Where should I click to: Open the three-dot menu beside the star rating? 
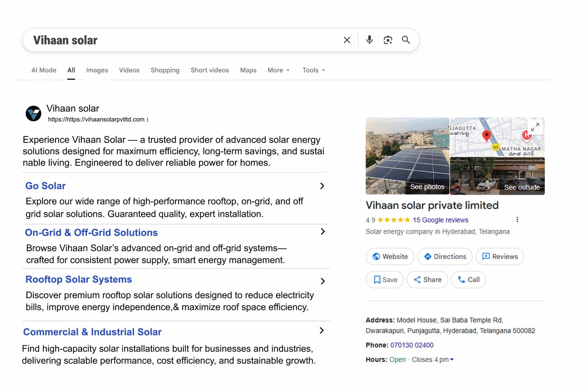517,219
